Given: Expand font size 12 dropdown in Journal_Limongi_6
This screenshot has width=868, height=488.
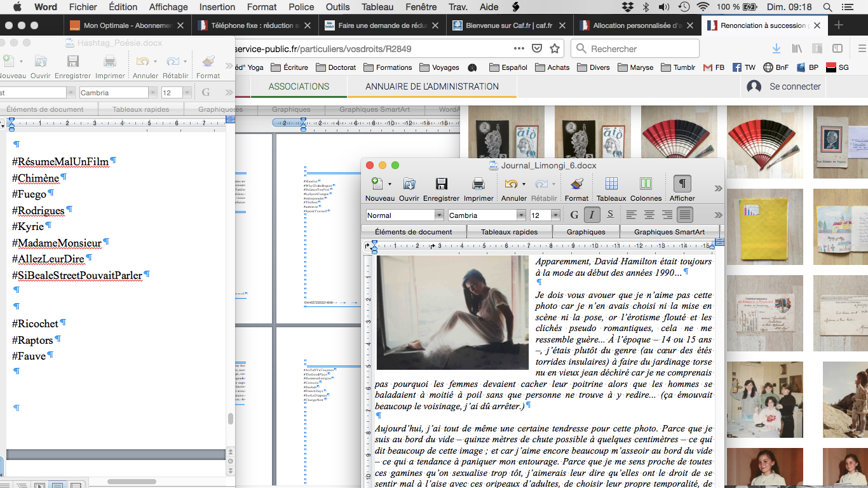Looking at the screenshot, I should click(x=555, y=215).
